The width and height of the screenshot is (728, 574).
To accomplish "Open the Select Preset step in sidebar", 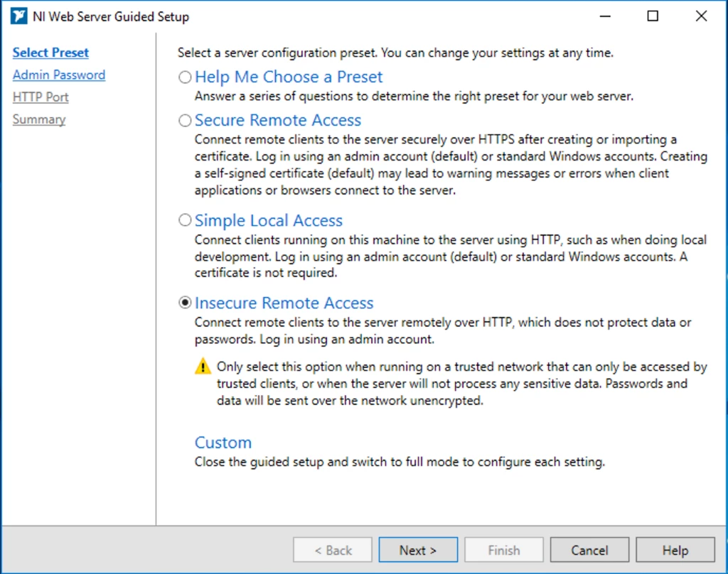I will (x=50, y=53).
